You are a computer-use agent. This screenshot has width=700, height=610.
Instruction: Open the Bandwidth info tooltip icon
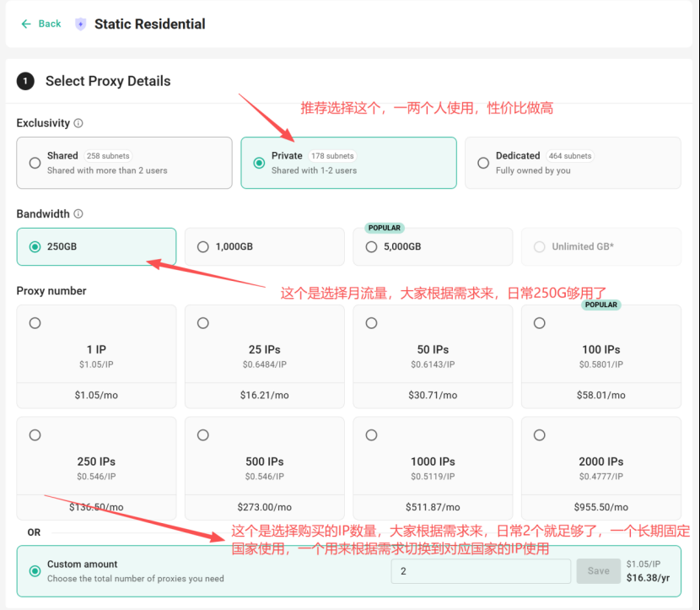point(78,214)
